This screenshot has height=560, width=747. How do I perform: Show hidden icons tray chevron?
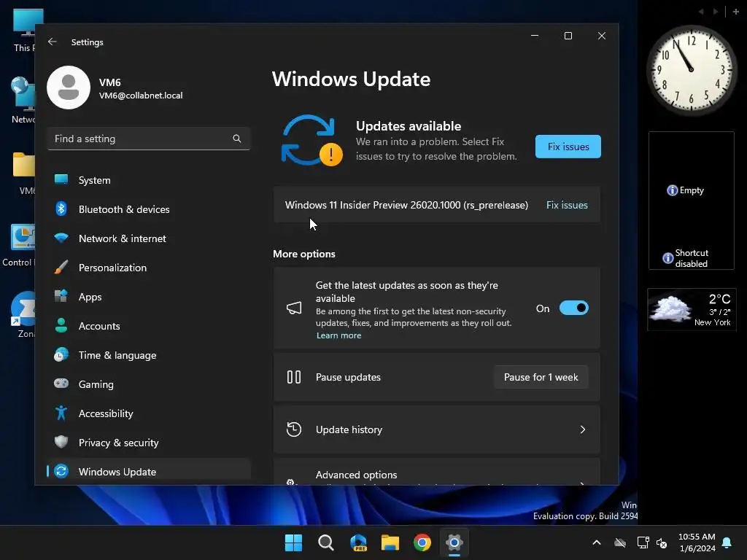(x=597, y=542)
